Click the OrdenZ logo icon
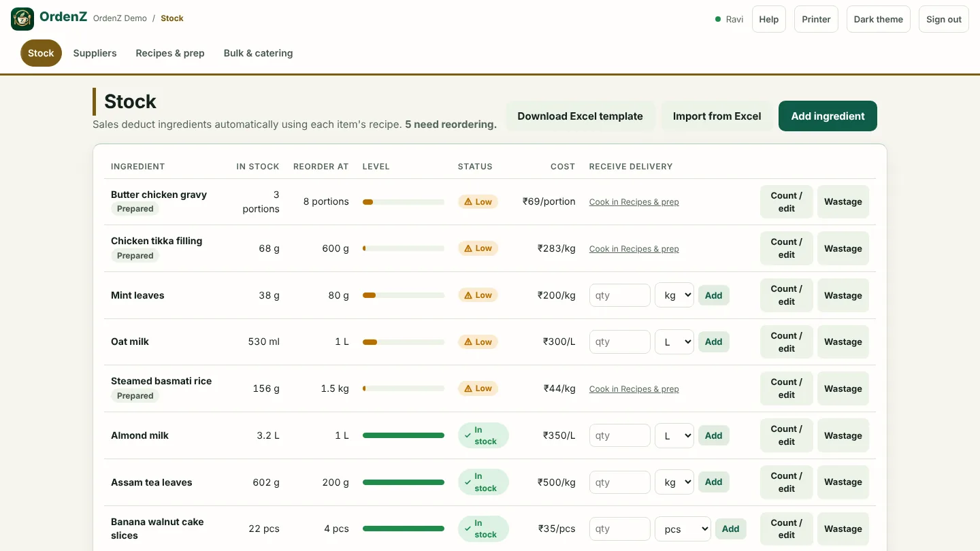Screen dimensions: 980x551 point(22,19)
